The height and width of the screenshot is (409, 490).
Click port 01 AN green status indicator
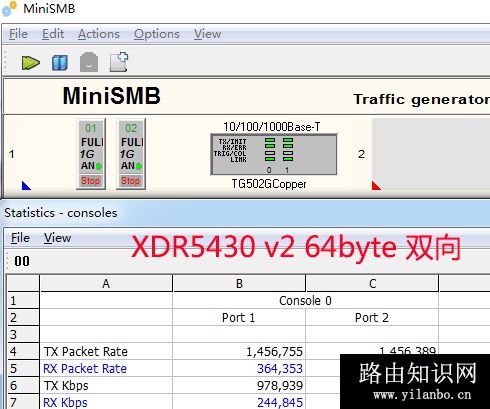(99, 166)
